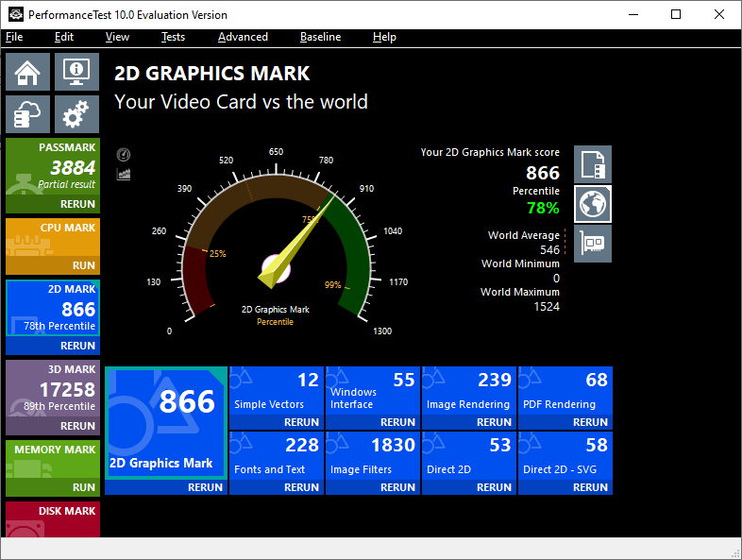Select the 3D Mark 17258 tile

53,389
